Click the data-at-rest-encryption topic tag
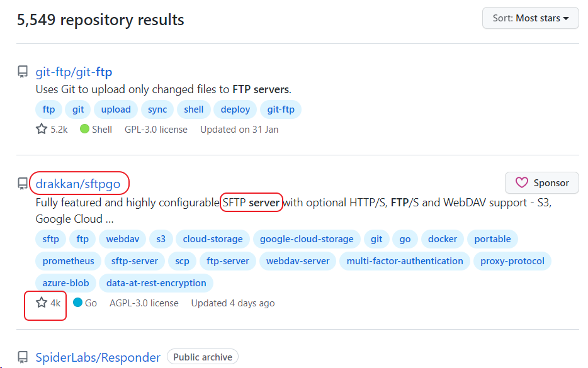588x368 pixels. (156, 282)
